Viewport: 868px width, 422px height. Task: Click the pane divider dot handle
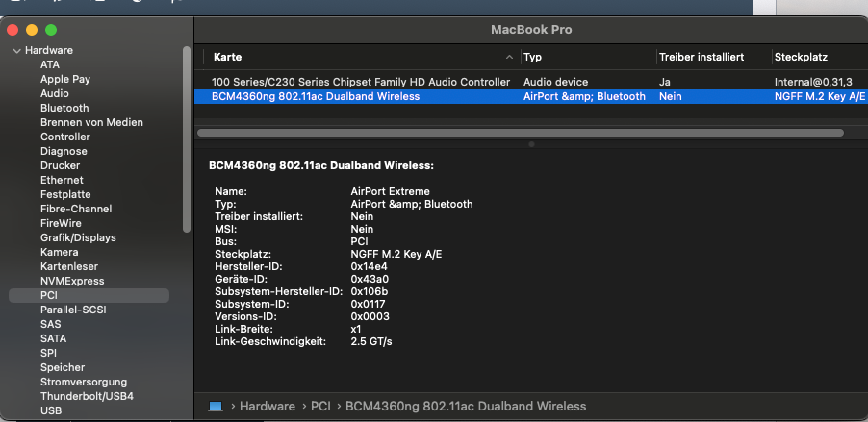point(530,144)
